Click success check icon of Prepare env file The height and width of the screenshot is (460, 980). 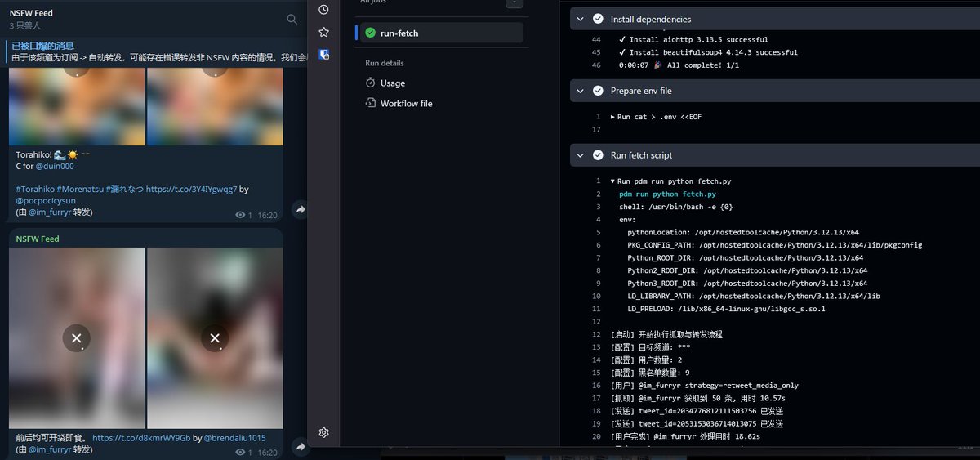pyautogui.click(x=598, y=91)
